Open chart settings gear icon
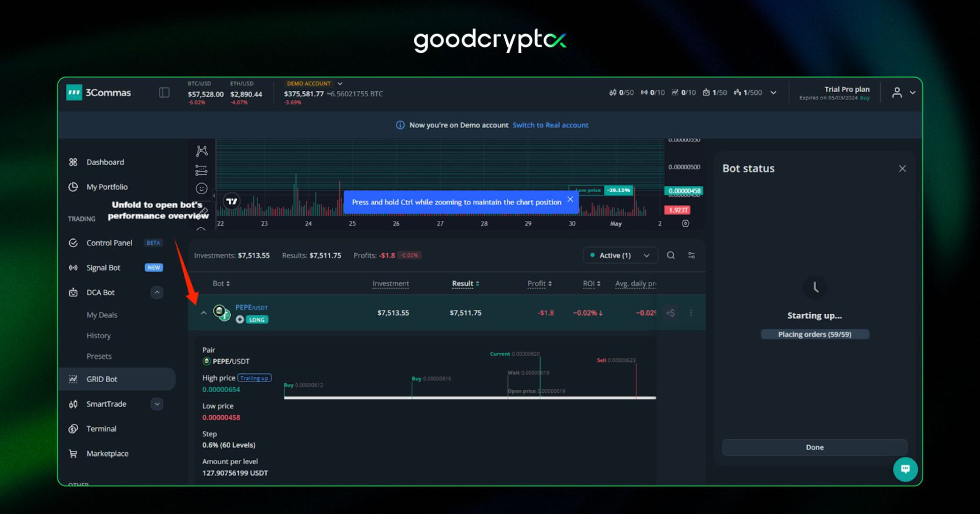This screenshot has height=514, width=980. pyautogui.click(x=685, y=223)
